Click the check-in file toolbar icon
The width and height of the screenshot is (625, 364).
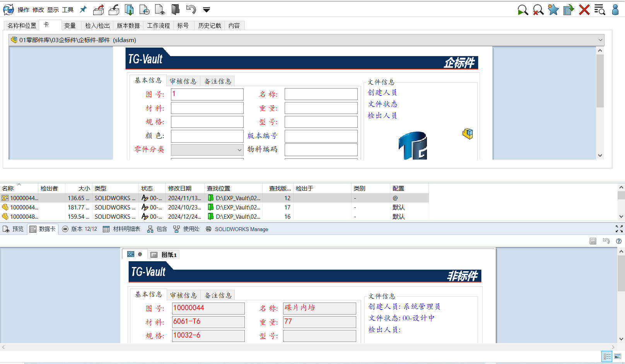[x=114, y=10]
